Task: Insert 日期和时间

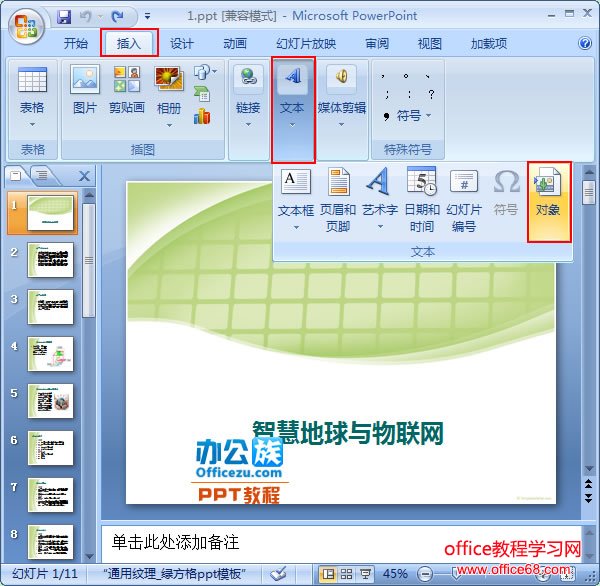Action: point(422,200)
